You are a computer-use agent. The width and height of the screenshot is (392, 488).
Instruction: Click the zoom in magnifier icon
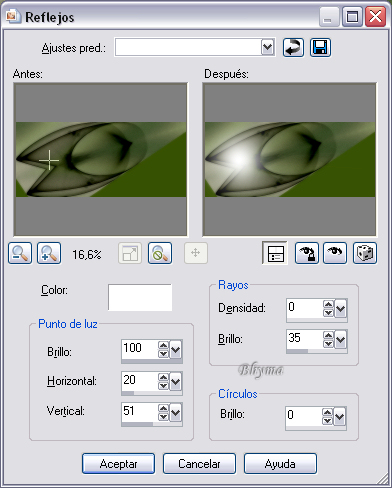tap(49, 253)
